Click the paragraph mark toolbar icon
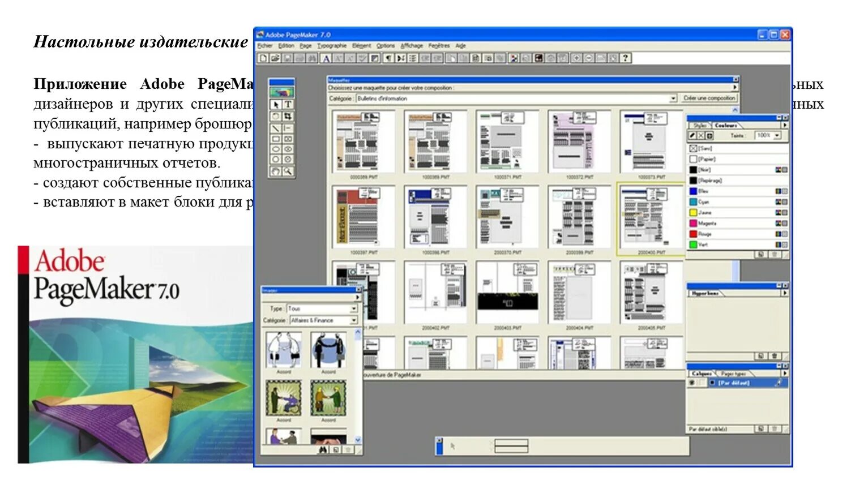Viewport: 868px width, 489px height. tap(388, 58)
